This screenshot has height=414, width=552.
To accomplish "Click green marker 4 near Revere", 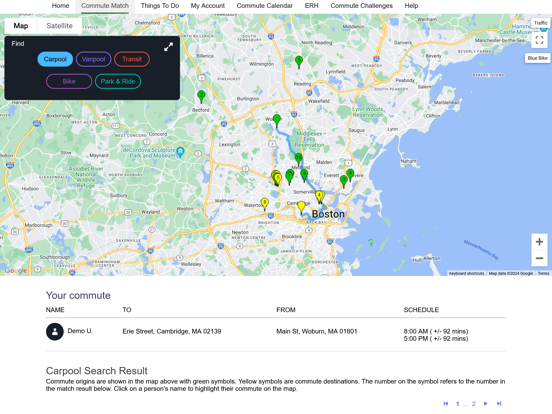I will 350,175.
